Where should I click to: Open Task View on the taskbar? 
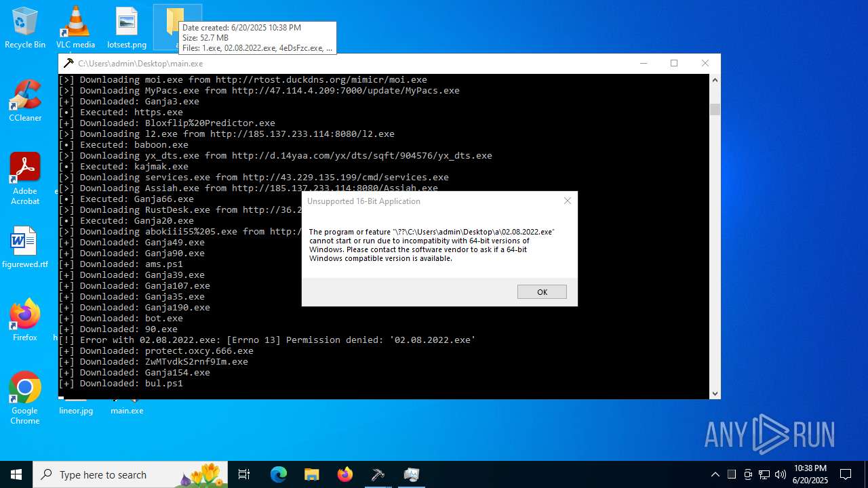[x=244, y=474]
